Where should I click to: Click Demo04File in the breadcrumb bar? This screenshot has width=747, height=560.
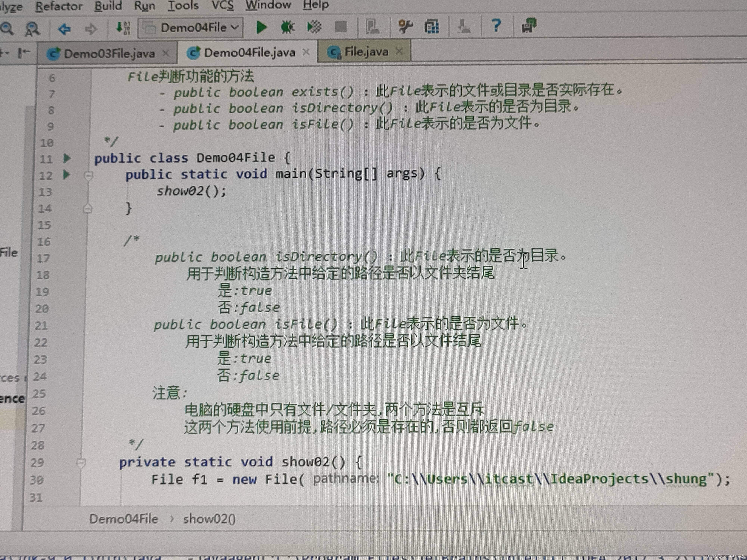point(124,519)
